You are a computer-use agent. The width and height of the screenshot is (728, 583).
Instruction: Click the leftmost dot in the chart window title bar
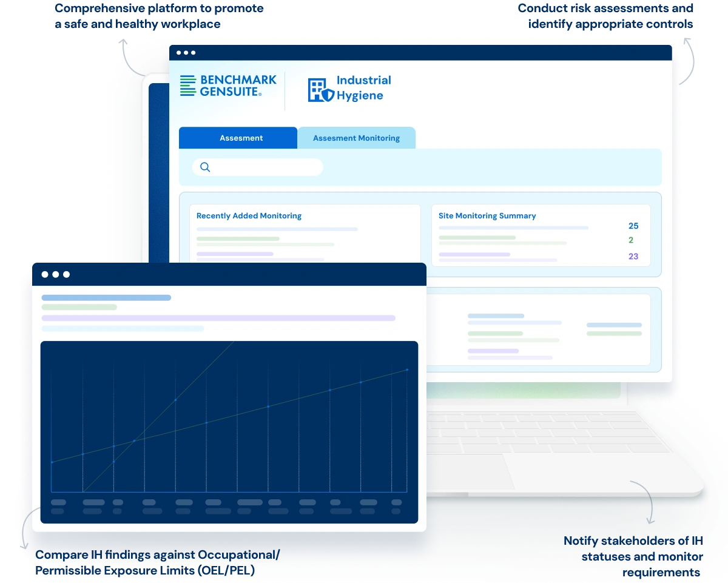[45, 275]
